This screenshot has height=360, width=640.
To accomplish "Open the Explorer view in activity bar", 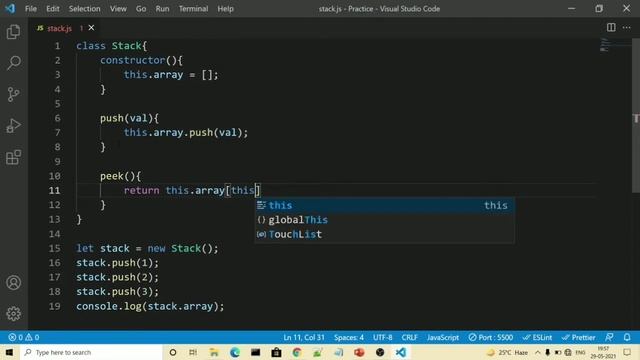I will [13, 32].
